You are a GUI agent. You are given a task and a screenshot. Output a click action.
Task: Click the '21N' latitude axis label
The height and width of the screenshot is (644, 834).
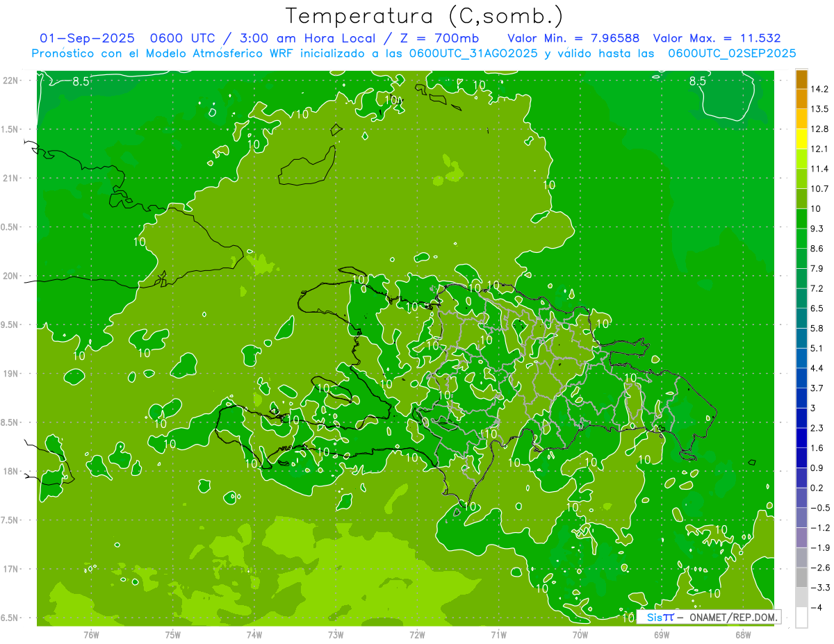click(x=10, y=179)
